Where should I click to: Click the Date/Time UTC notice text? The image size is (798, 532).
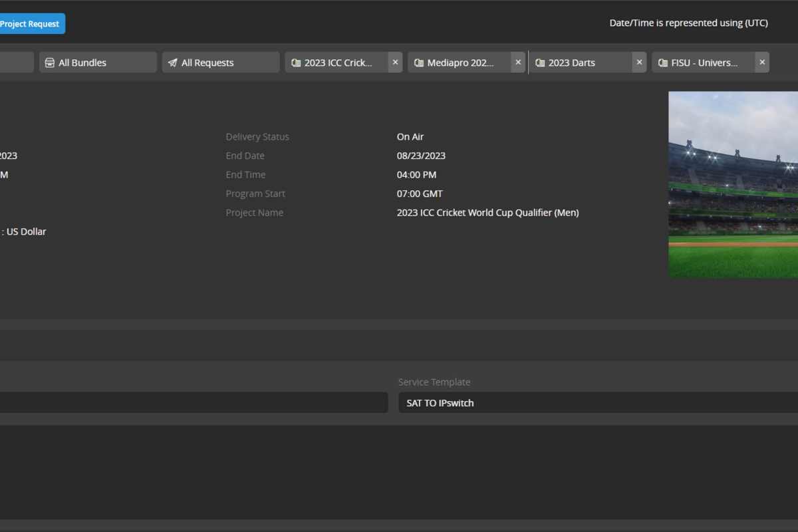(688, 23)
